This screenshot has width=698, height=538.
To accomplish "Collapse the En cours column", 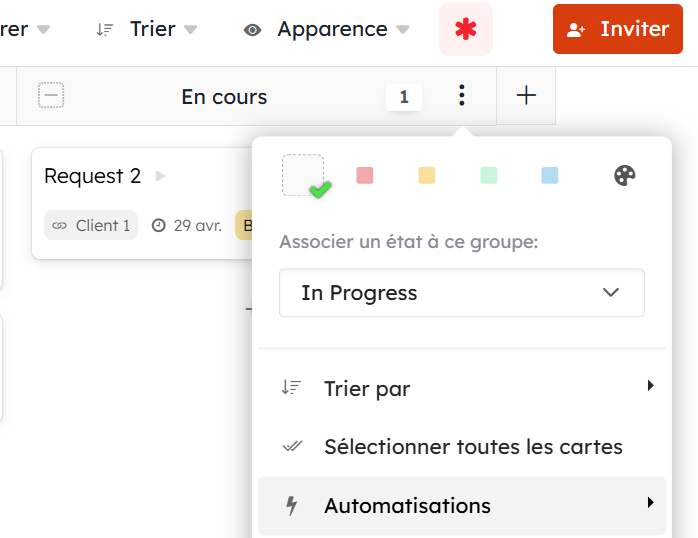I will point(51,96).
